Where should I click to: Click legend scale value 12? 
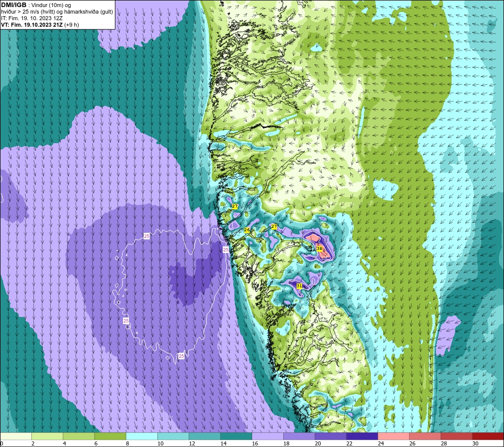pos(192,444)
